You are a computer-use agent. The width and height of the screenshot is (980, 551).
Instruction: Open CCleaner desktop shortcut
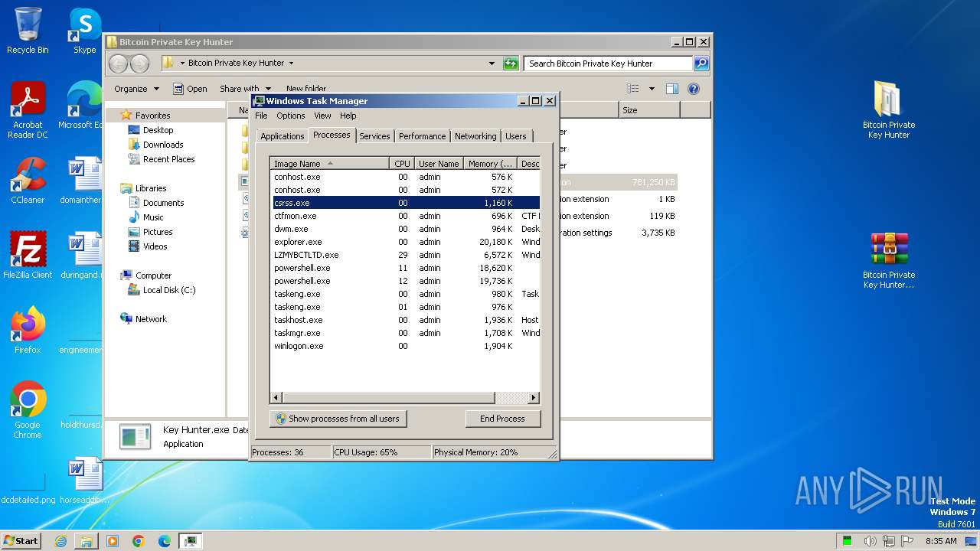[28, 181]
